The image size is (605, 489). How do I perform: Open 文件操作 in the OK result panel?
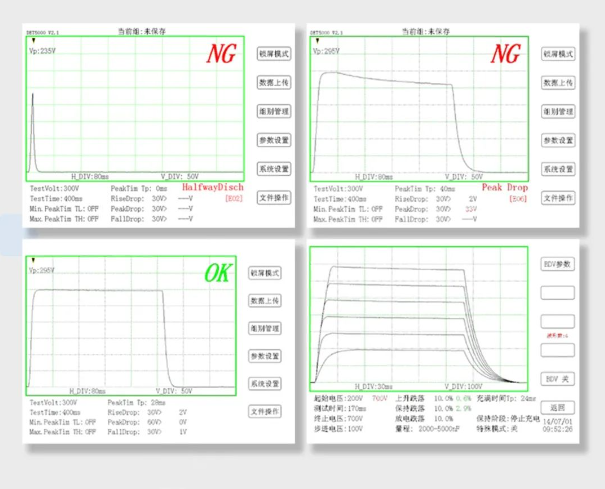point(265,411)
